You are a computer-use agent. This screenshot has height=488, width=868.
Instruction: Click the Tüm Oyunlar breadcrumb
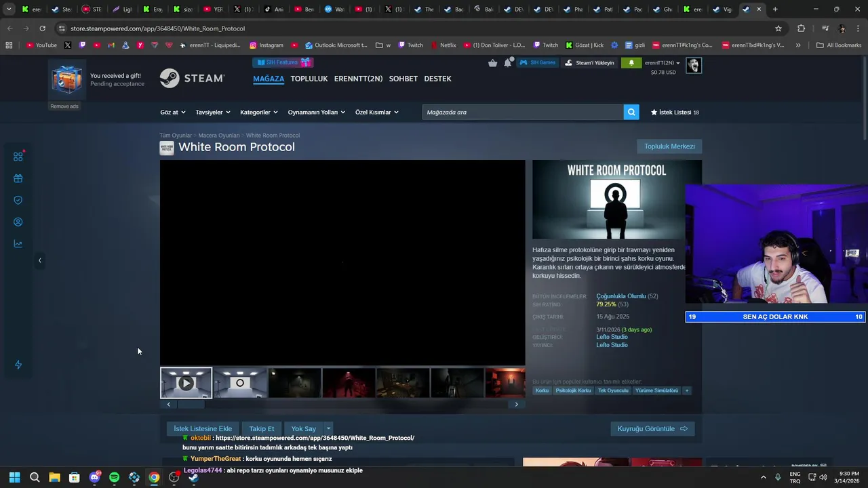coord(176,136)
